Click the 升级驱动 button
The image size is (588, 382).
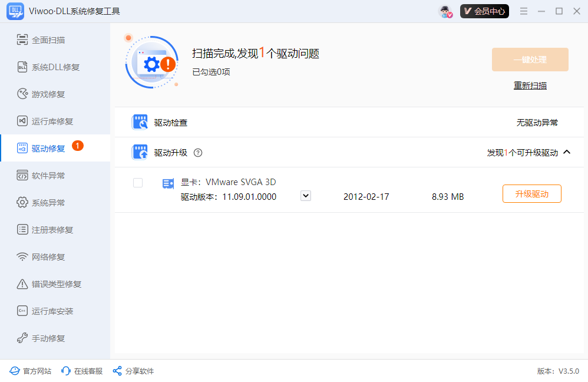[x=531, y=193]
